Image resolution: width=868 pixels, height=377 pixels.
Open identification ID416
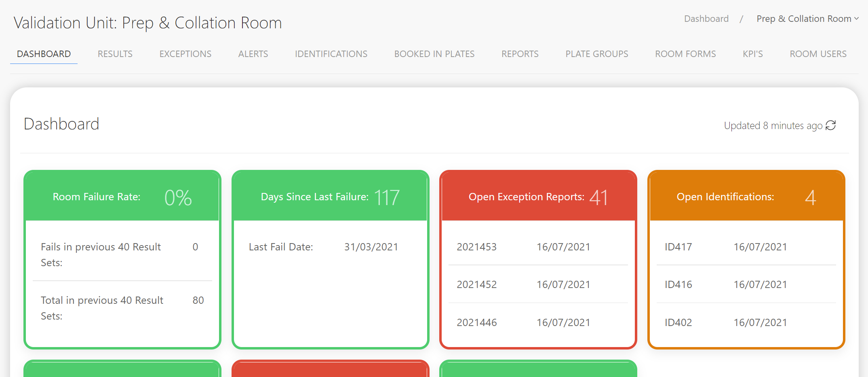tap(678, 284)
